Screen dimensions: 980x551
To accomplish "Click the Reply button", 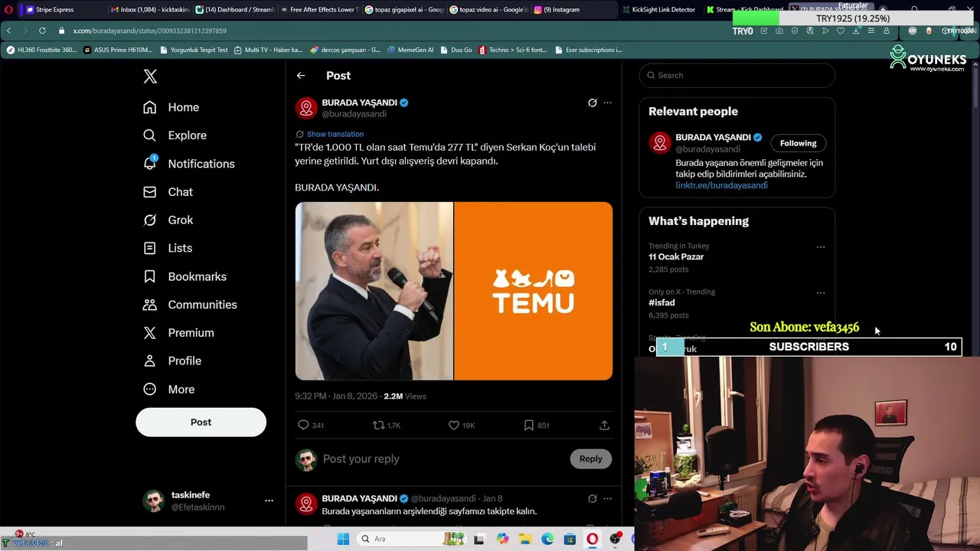I will tap(590, 459).
